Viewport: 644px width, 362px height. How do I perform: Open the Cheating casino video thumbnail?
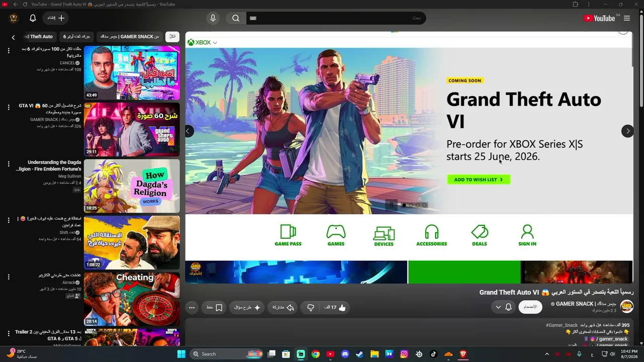(132, 299)
